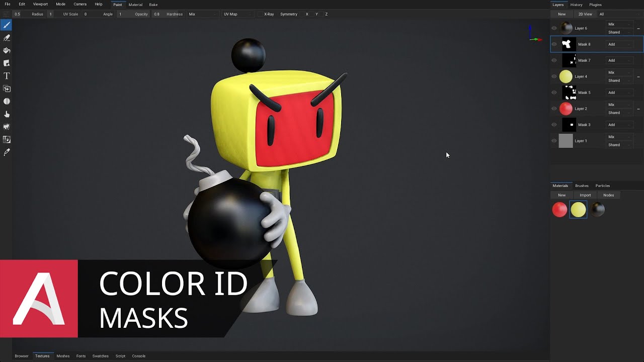Click the Import button in Materials
644x362 pixels.
(x=585, y=195)
